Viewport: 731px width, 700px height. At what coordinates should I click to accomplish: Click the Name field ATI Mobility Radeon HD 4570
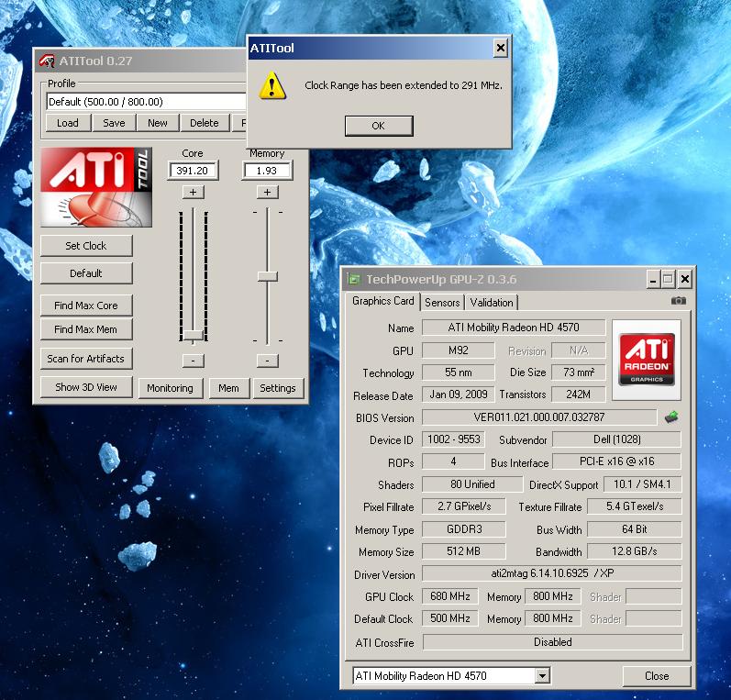coord(514,328)
